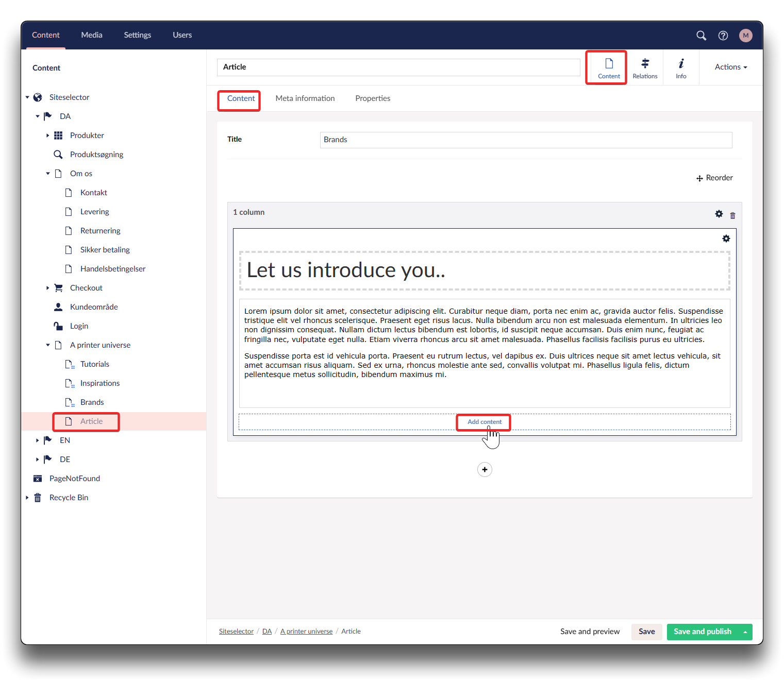Open 1 column row settings gear
The height and width of the screenshot is (682, 784).
tap(719, 214)
